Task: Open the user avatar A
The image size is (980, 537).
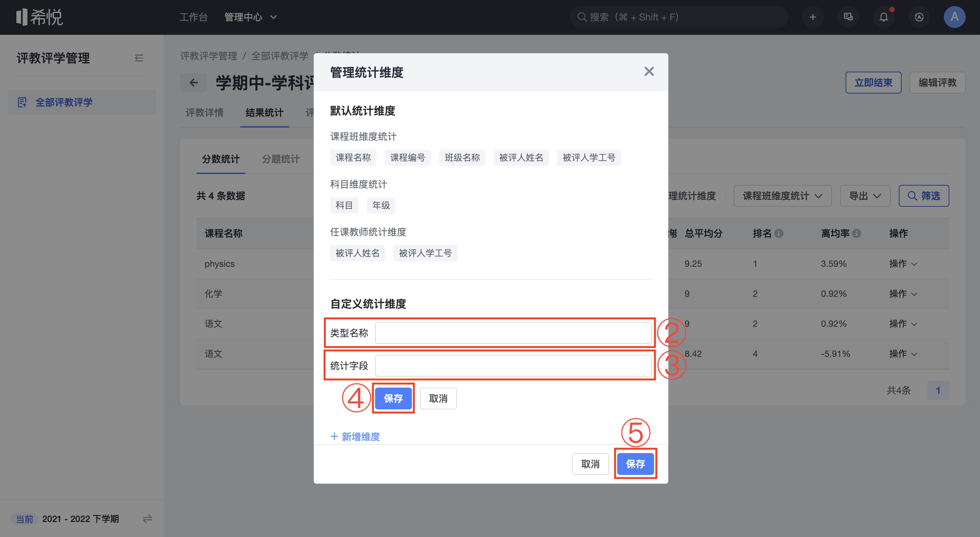Action: (x=954, y=17)
